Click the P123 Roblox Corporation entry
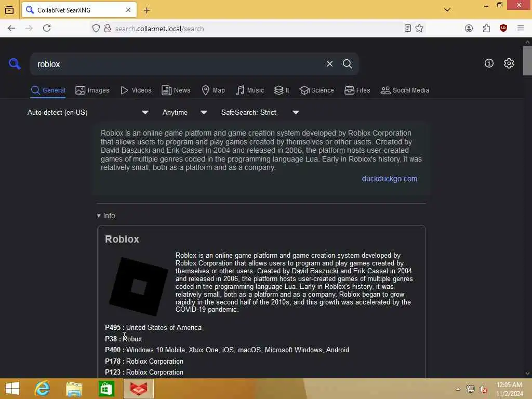This screenshot has height=399, width=532. point(144,372)
